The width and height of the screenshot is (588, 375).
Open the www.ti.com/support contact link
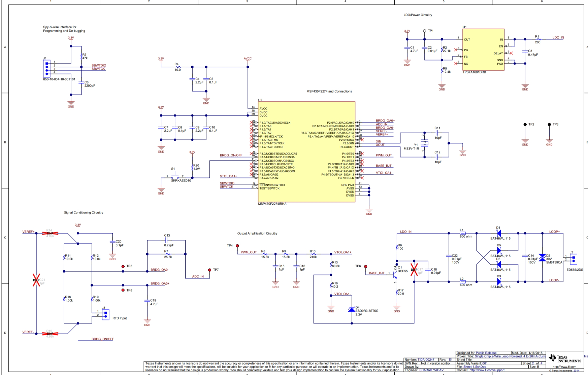click(487, 370)
